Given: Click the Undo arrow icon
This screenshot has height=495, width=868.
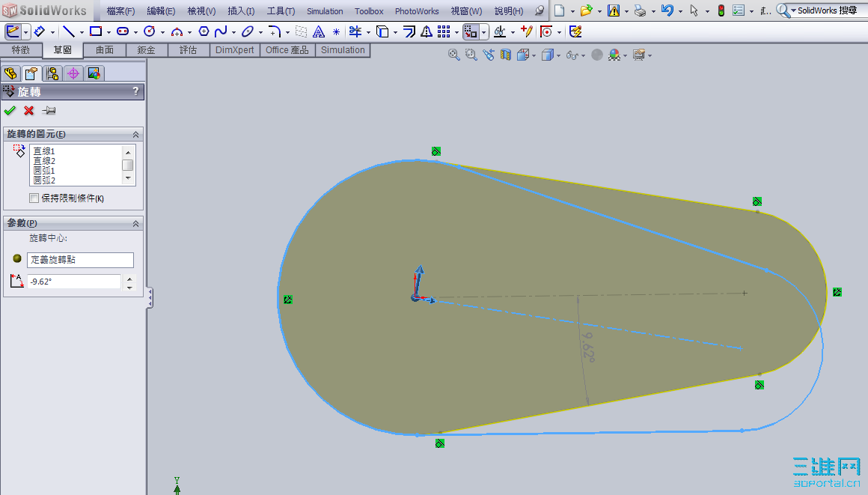Looking at the screenshot, I should (667, 10).
